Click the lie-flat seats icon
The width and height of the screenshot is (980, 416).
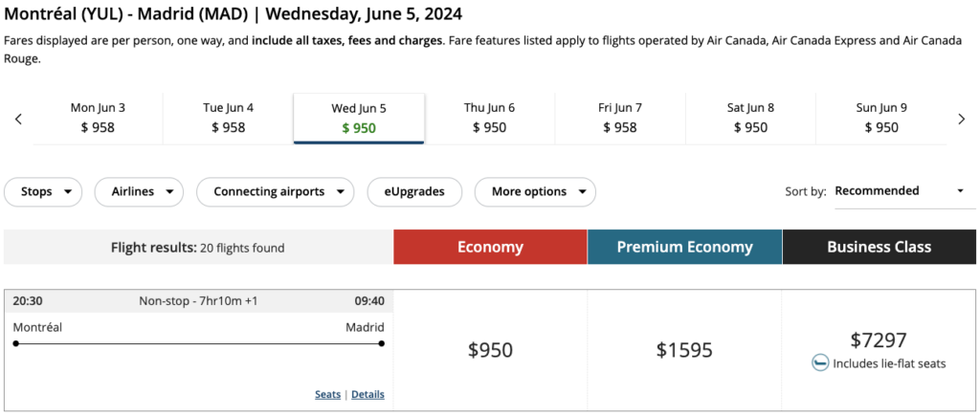(820, 363)
